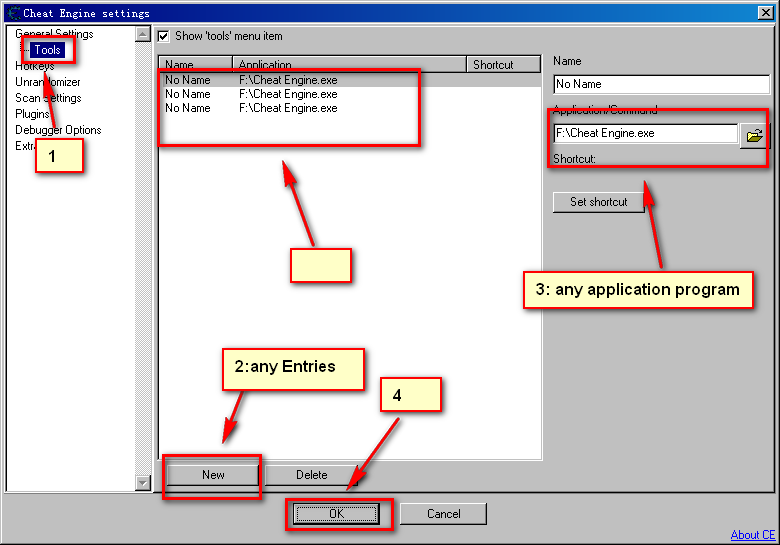Click the open-folder browse icon

753,134
